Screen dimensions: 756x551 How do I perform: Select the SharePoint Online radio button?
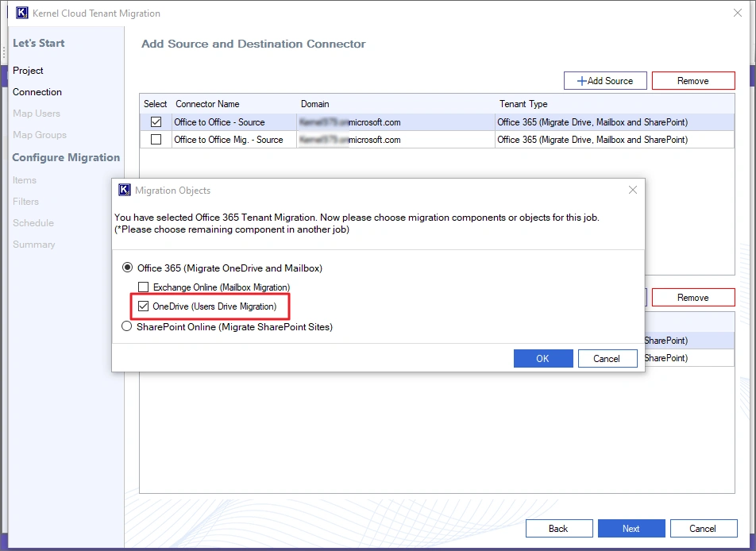tap(126, 326)
